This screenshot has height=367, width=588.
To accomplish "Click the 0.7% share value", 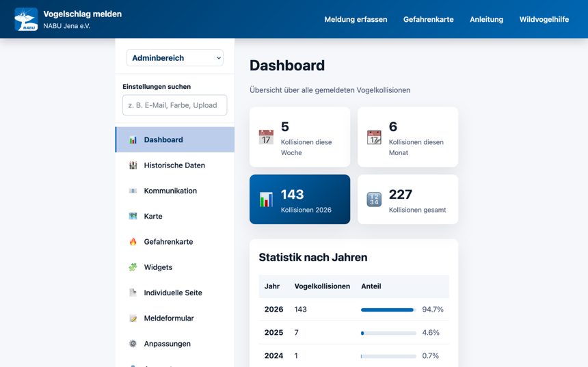I will [x=431, y=356].
